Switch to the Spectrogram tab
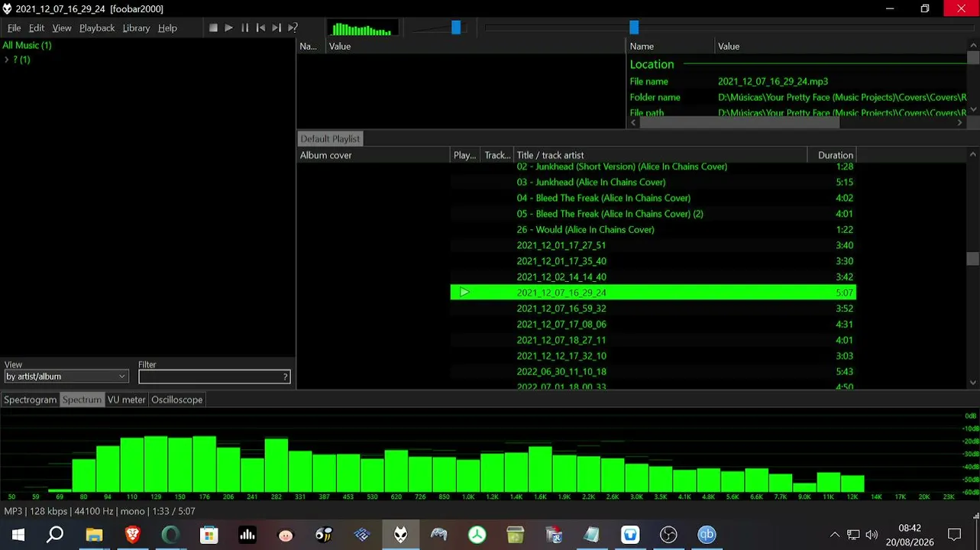The width and height of the screenshot is (980, 550). point(31,400)
